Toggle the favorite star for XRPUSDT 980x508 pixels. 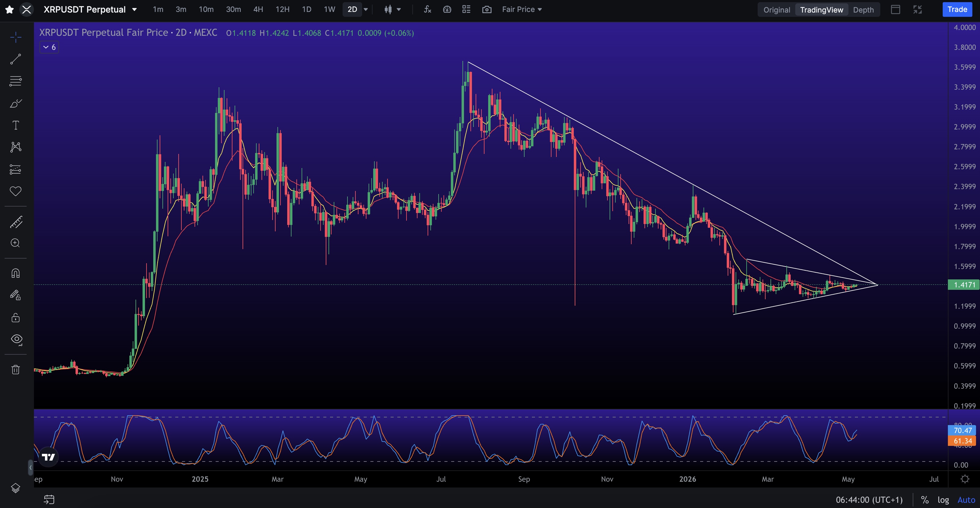pyautogui.click(x=9, y=9)
